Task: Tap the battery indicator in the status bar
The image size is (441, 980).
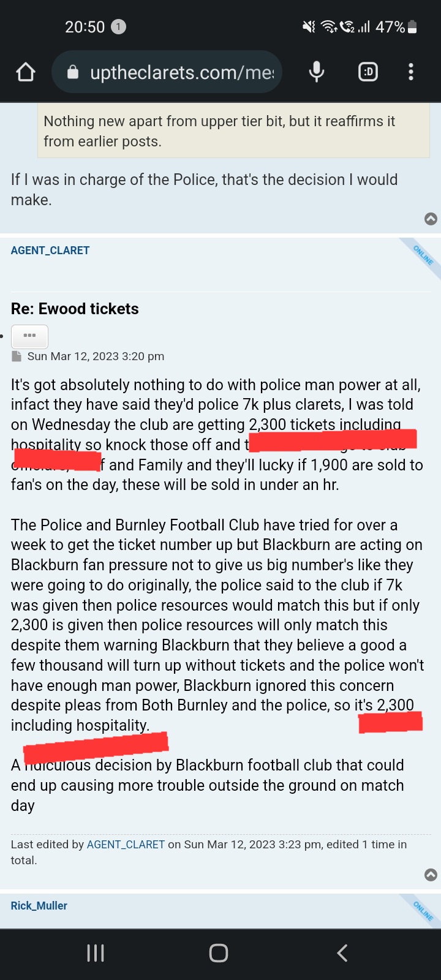Action: [x=412, y=27]
